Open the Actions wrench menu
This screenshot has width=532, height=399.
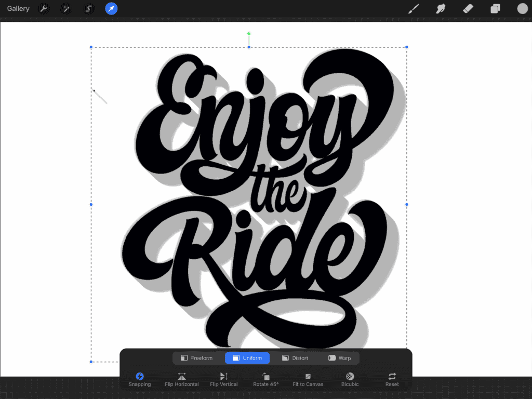pyautogui.click(x=44, y=8)
